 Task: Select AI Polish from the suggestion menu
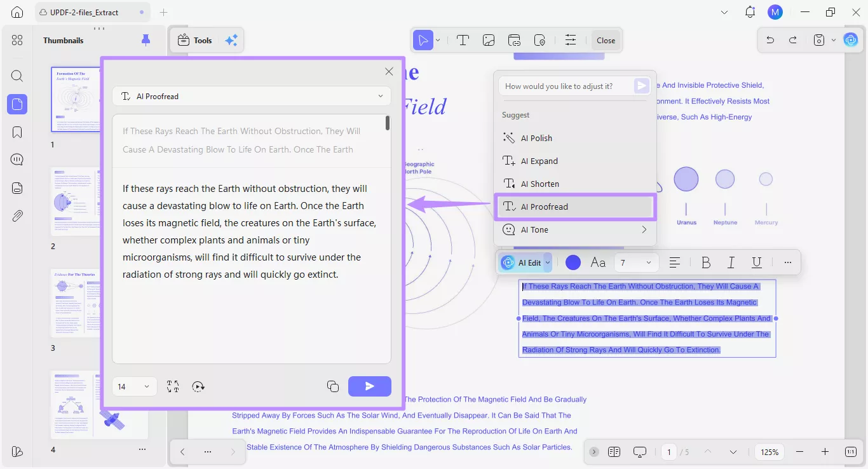[536, 137]
